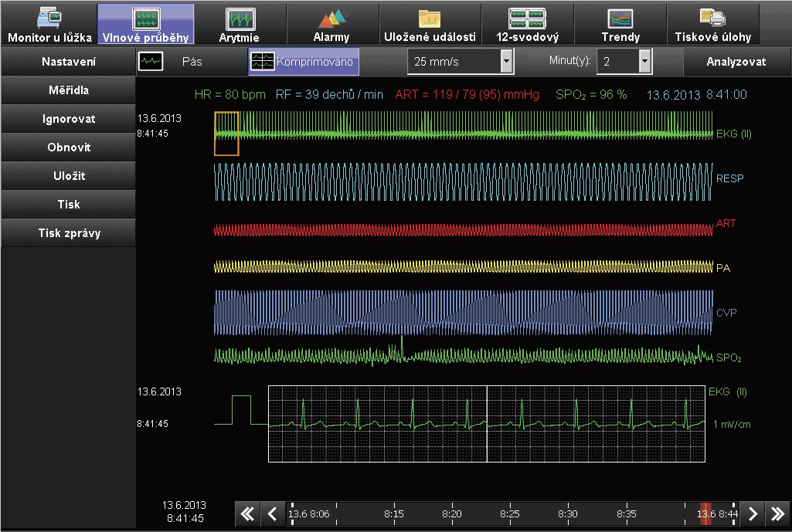The height and width of the screenshot is (532, 792).
Task: Switch to the 12-svodový ECG view
Action: pyautogui.click(x=527, y=24)
